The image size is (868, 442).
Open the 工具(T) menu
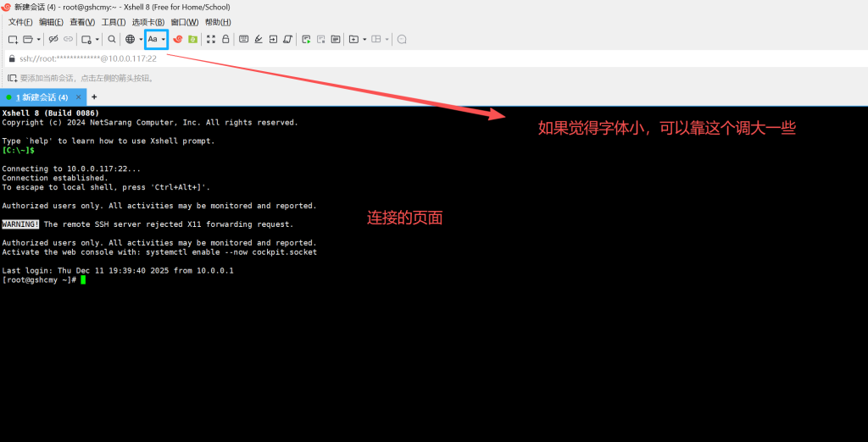pos(113,22)
